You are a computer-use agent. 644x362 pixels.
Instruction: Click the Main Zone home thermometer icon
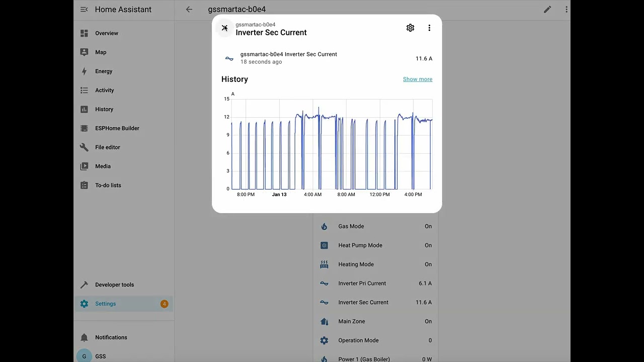coord(324,321)
